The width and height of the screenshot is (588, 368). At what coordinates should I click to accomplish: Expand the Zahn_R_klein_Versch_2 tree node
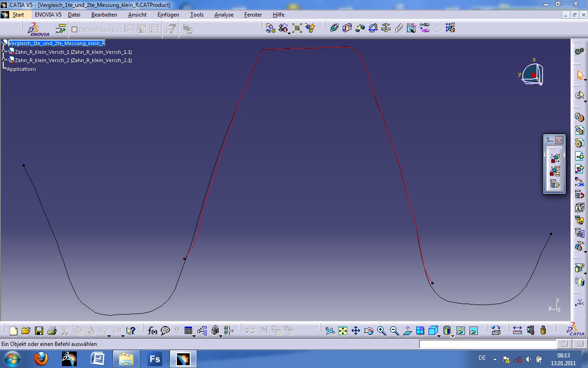point(4,60)
